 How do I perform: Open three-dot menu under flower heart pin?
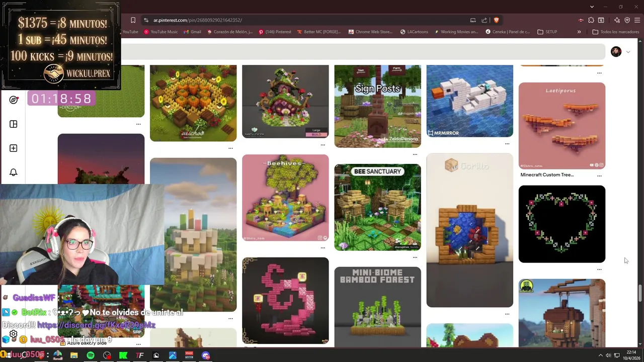[x=599, y=269]
